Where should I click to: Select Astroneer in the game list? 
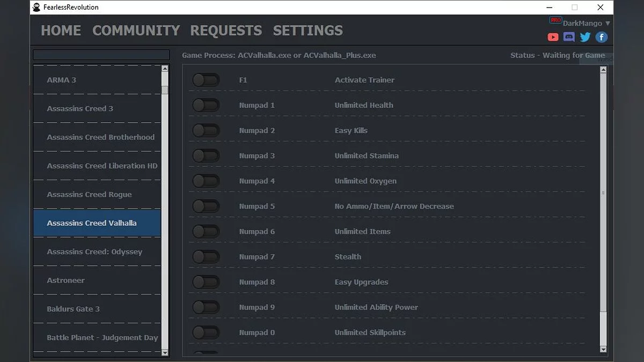pyautogui.click(x=97, y=280)
